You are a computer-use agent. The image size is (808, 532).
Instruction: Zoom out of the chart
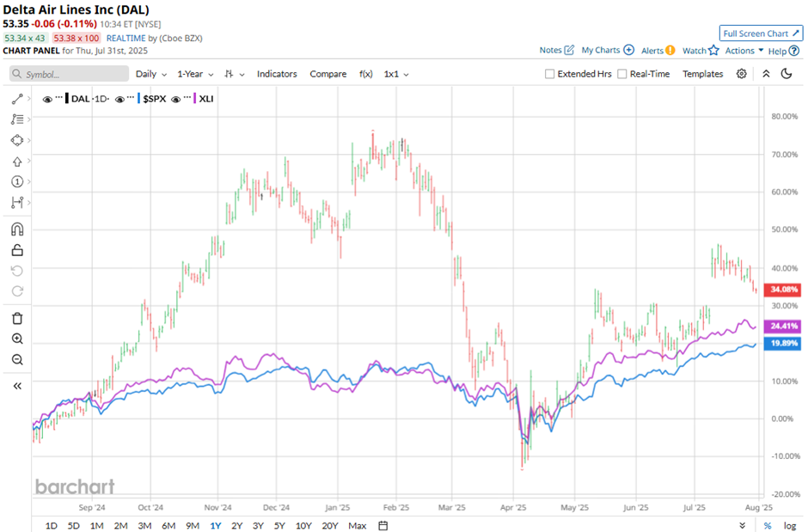(17, 359)
